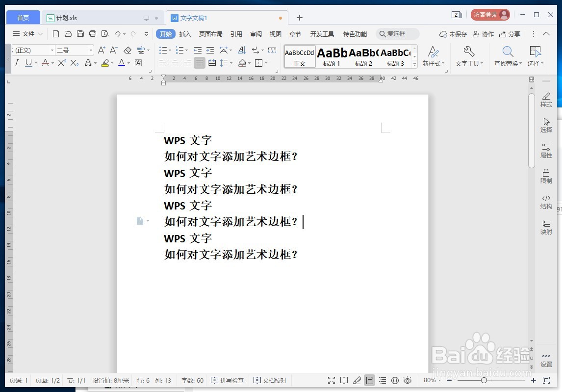
Task: Click the Print preview icon
Action: pyautogui.click(x=105, y=34)
